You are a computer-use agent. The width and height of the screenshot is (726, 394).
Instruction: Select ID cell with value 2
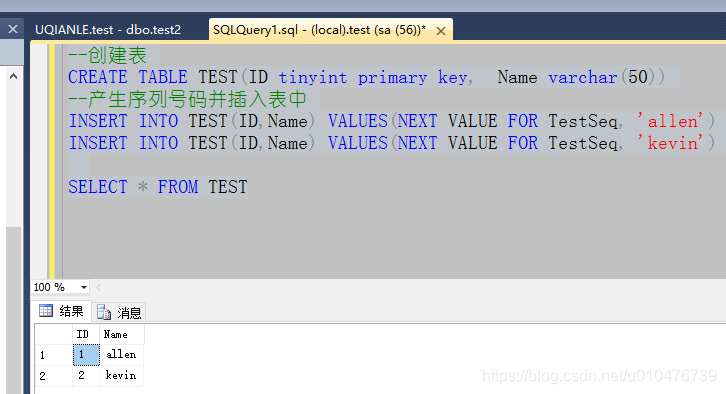(x=86, y=375)
